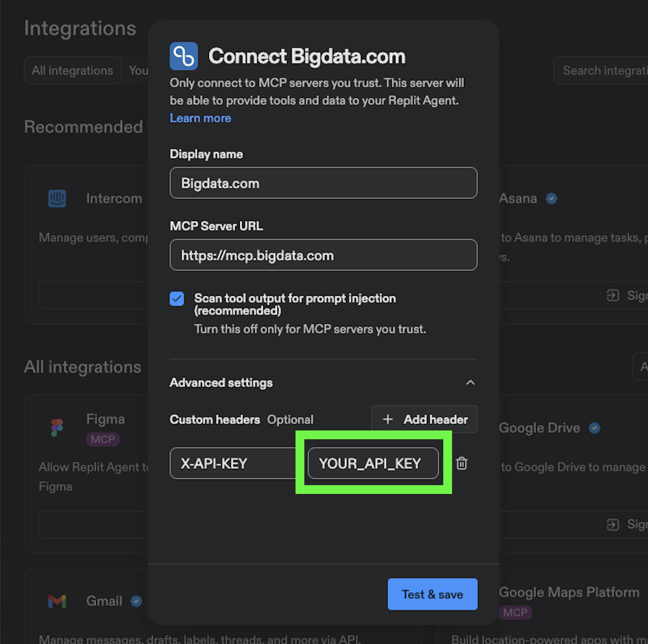Click the Intercom icon in background
Viewport: 648px width, 644px height.
pos(57,199)
